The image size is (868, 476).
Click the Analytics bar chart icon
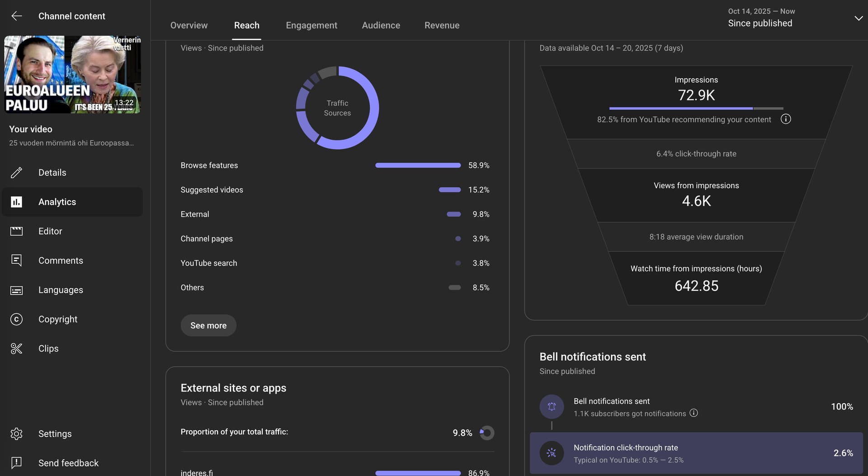pyautogui.click(x=17, y=202)
